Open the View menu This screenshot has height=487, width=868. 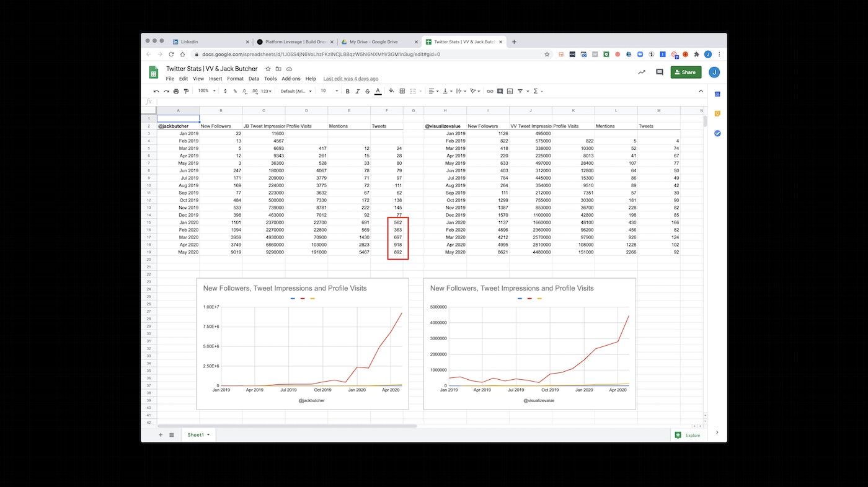(198, 79)
